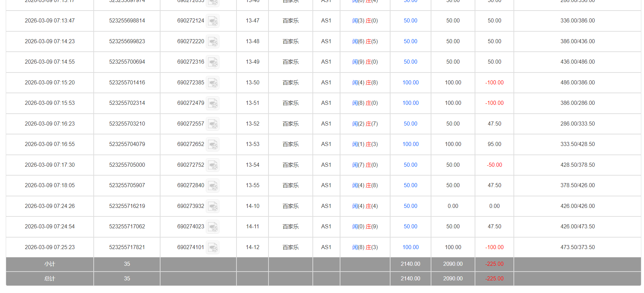644x293 pixels.
Task: Select the 小计 subtotal row label
Action: pos(50,264)
